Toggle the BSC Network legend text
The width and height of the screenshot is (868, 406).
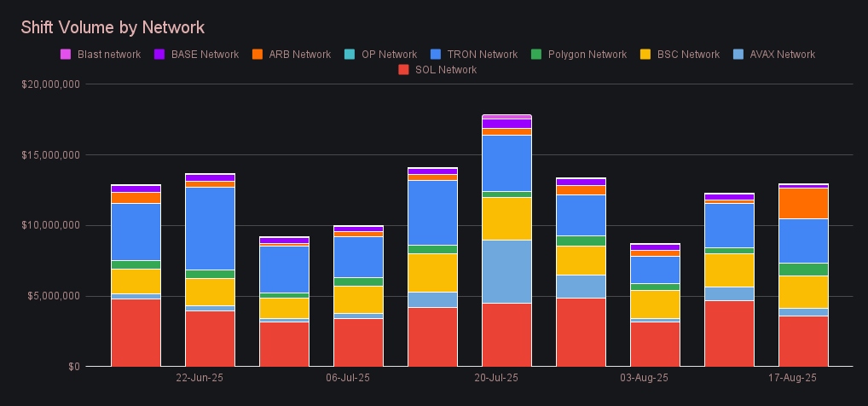click(688, 55)
